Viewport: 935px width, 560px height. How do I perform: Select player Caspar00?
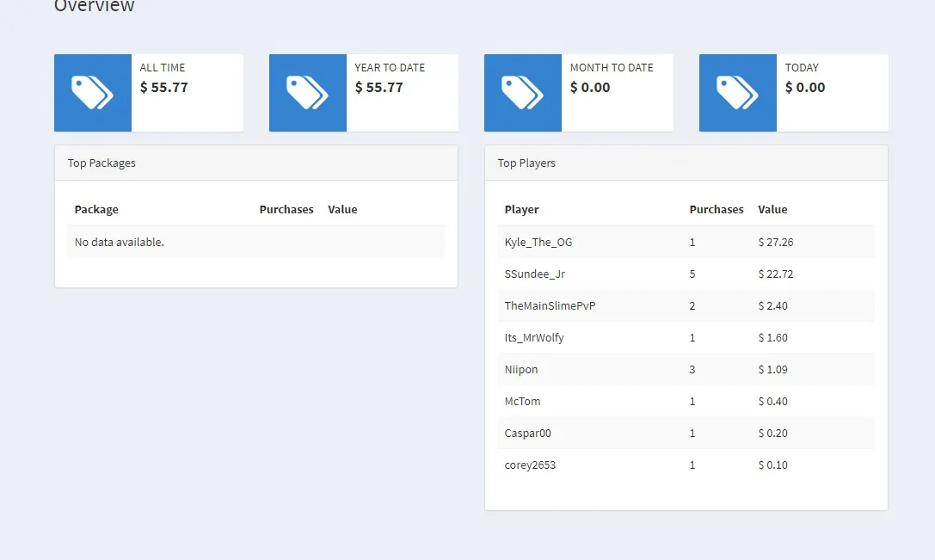[x=528, y=433]
